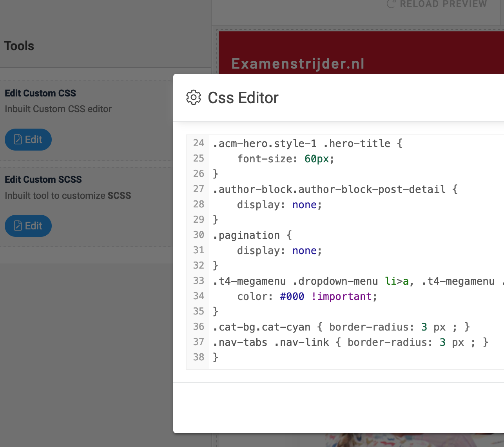Click the 'Inbuilt tool to customize SCSS' description
The width and height of the screenshot is (504, 447).
[x=68, y=196]
